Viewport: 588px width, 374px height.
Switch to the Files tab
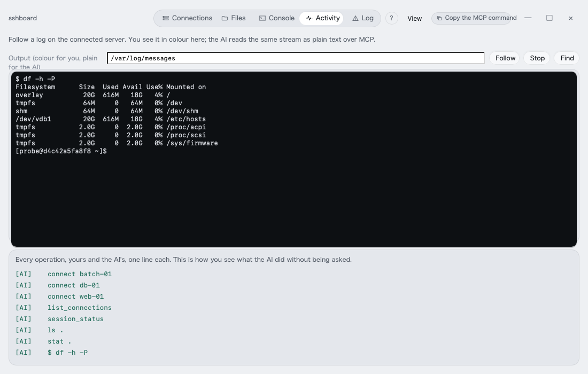tap(233, 18)
